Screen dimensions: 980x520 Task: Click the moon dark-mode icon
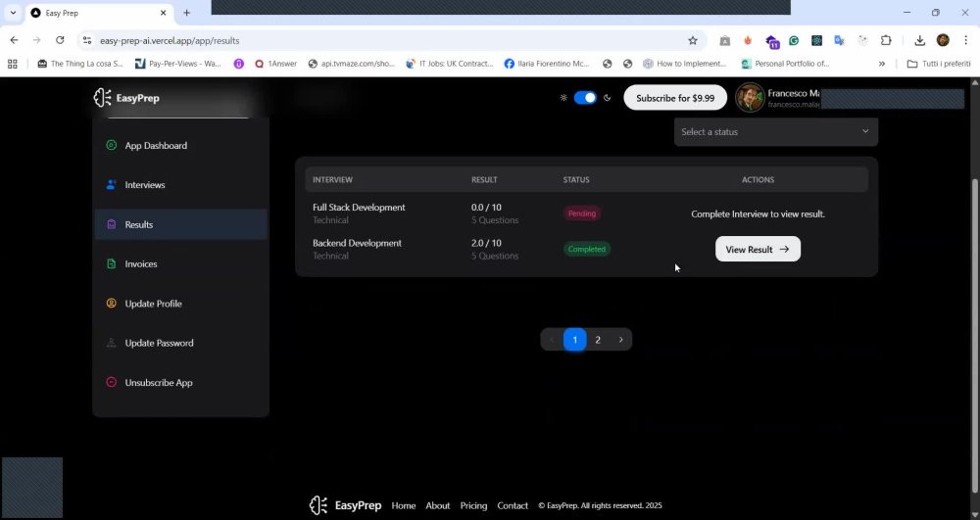tap(607, 98)
